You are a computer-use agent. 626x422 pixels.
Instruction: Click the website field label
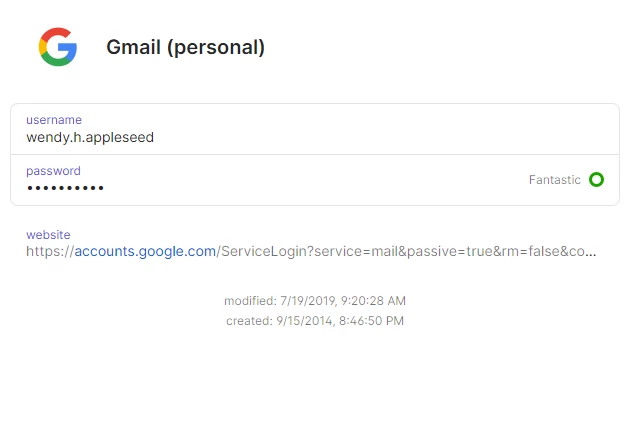(48, 235)
